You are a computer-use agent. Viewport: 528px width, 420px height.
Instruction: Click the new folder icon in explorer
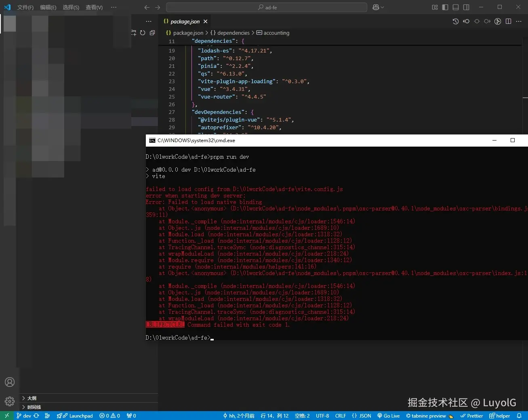tap(134, 33)
